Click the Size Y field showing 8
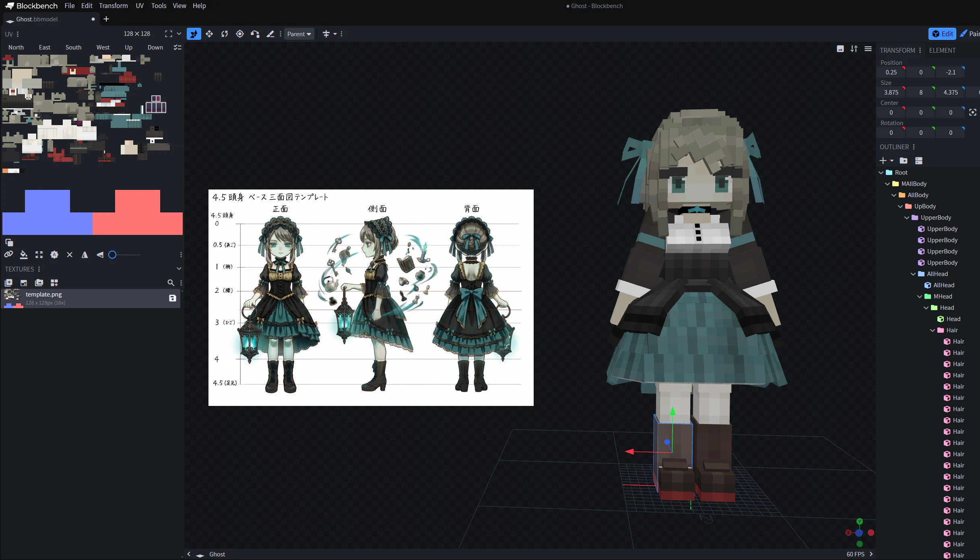The height and width of the screenshot is (560, 980). 921,93
